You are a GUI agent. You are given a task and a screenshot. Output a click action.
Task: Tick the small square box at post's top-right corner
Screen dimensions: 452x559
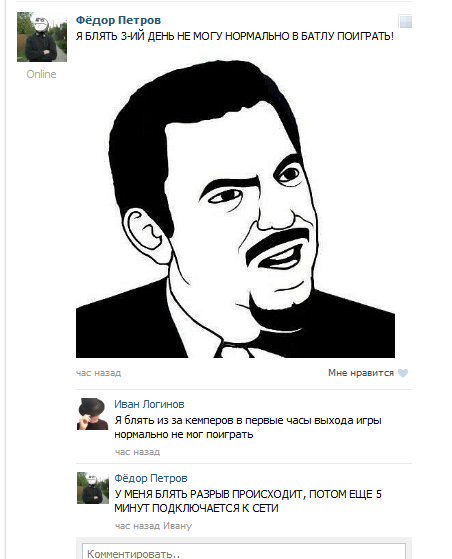click(x=405, y=21)
